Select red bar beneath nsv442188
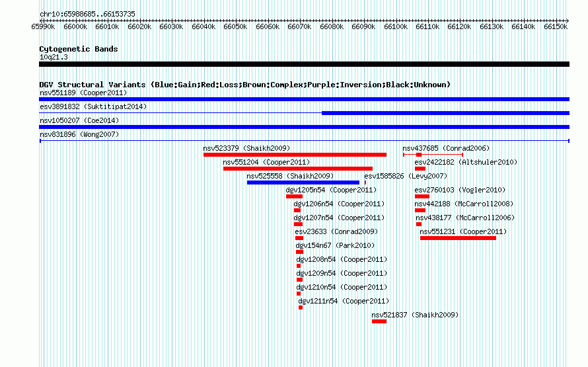 point(420,210)
